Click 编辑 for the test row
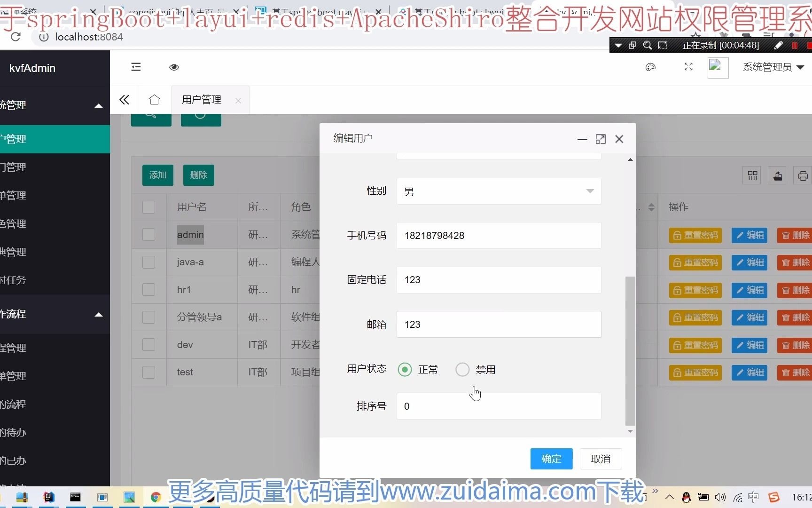 click(x=750, y=373)
